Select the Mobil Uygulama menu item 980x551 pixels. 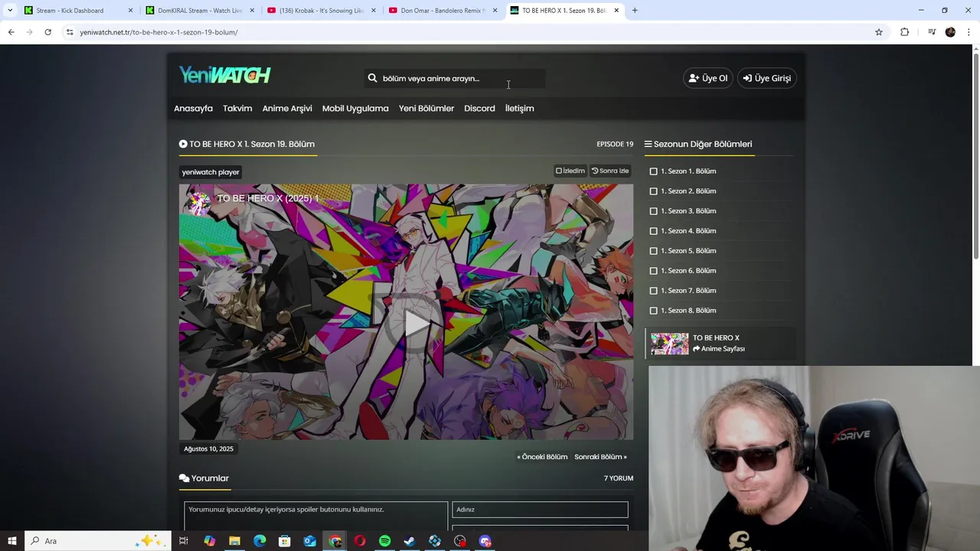355,109
